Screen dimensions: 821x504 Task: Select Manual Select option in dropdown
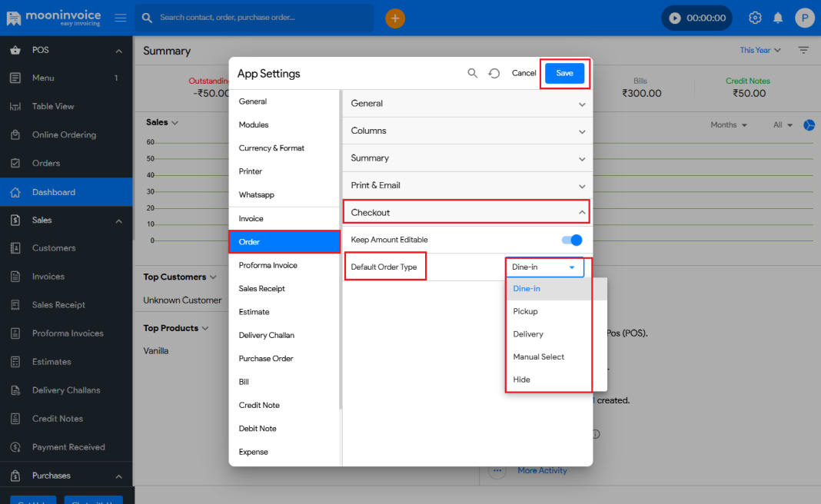click(539, 356)
